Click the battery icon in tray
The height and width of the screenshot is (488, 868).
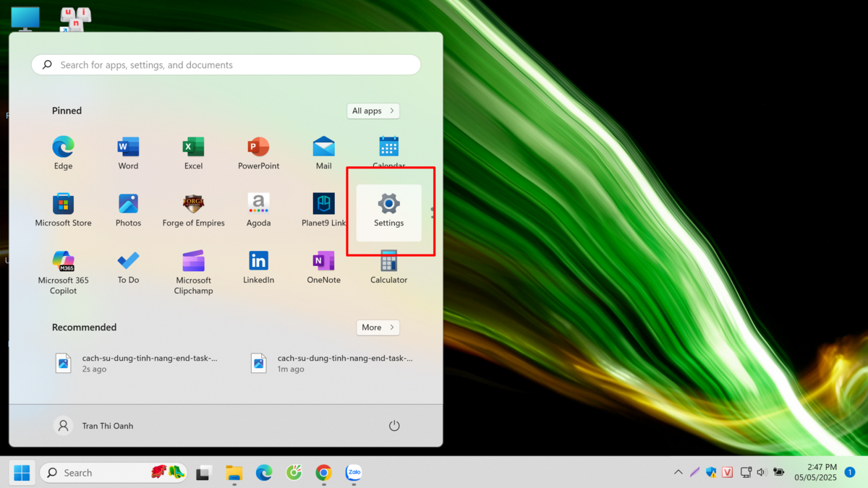(779, 472)
